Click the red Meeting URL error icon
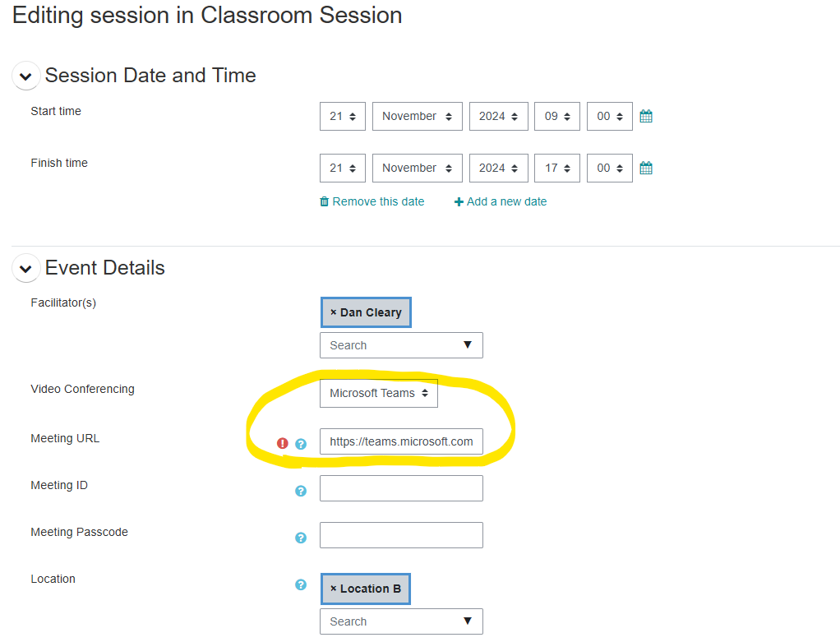Viewport: 840px width, 642px height. tap(283, 444)
